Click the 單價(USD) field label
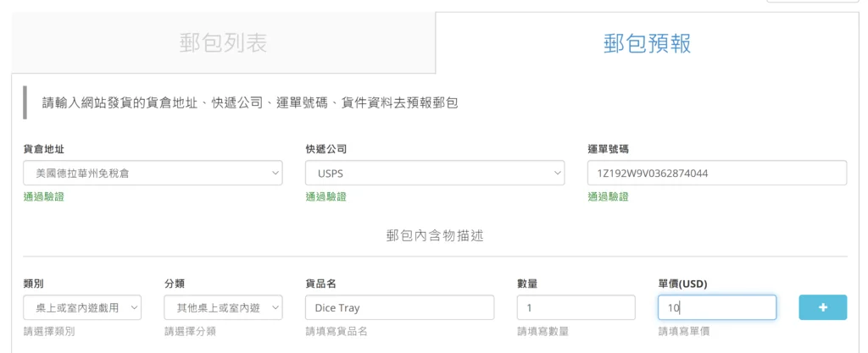The image size is (868, 353). (682, 284)
